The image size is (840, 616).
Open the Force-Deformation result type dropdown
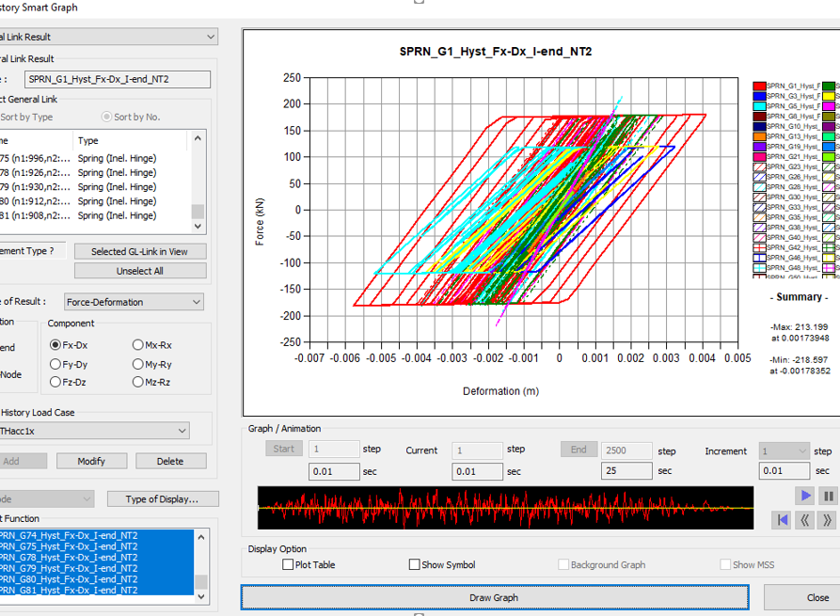coord(133,302)
